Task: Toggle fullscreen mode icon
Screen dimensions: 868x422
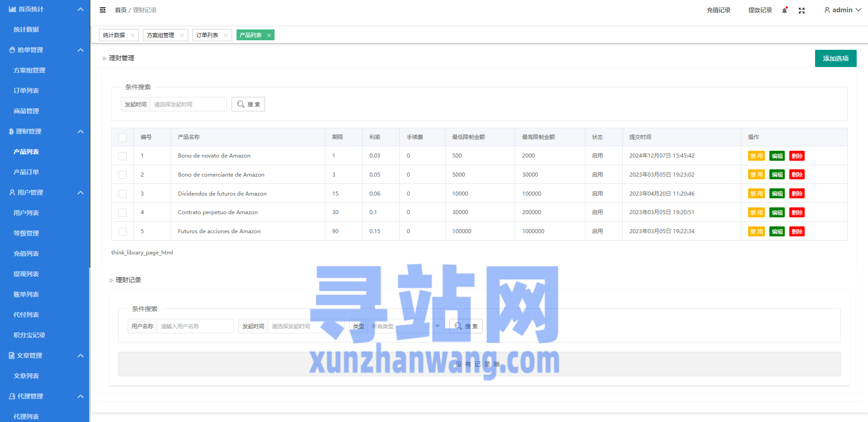Action: click(802, 10)
